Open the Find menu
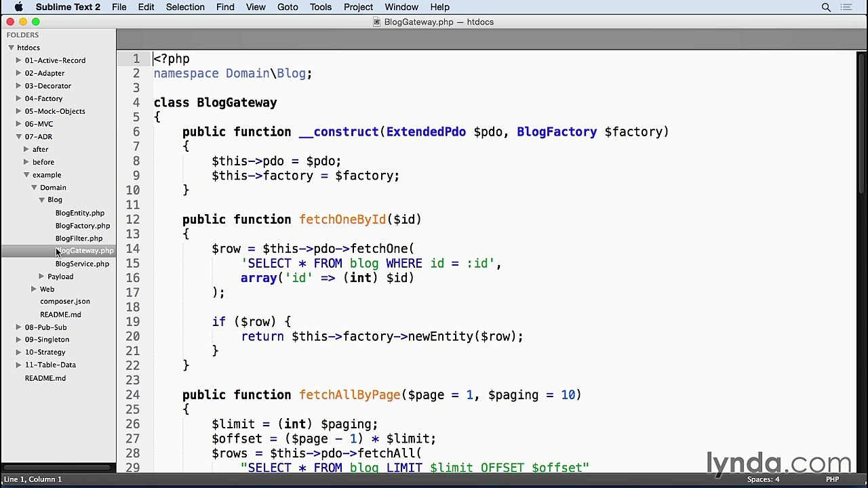The image size is (868, 488). 225,7
